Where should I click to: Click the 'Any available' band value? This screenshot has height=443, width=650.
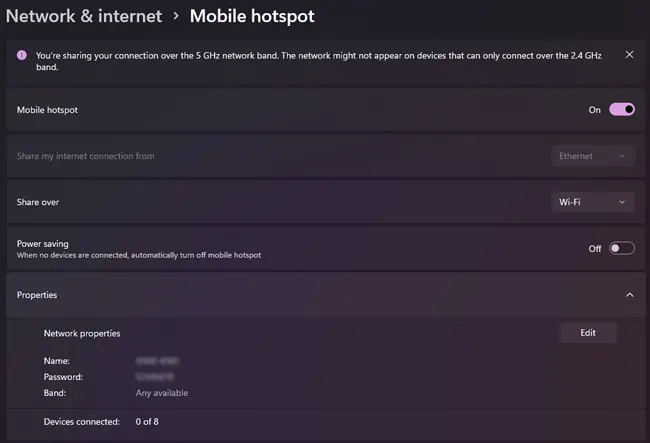[162, 393]
